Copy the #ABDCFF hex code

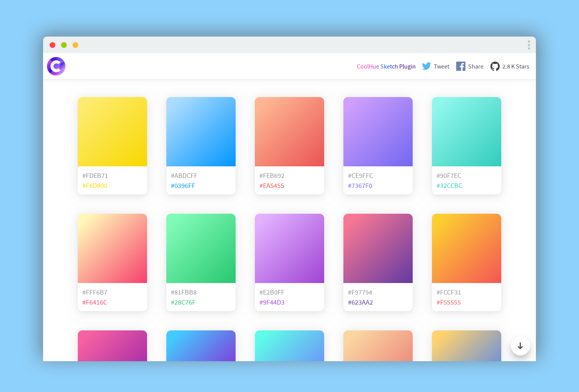click(x=184, y=176)
